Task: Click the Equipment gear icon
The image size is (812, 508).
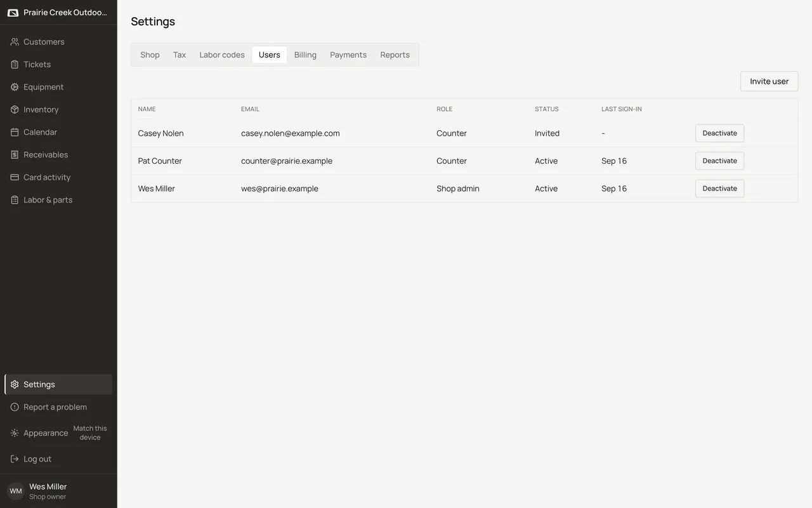Action: pyautogui.click(x=15, y=87)
